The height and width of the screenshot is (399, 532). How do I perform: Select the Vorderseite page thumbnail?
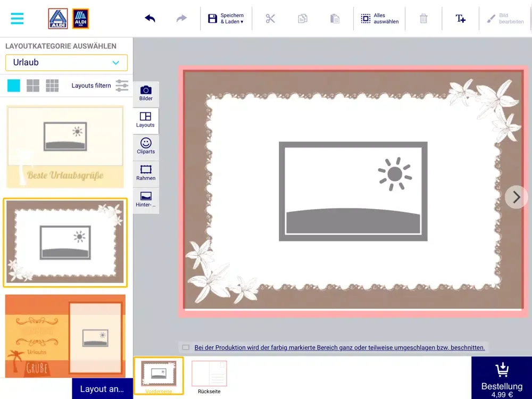point(159,376)
